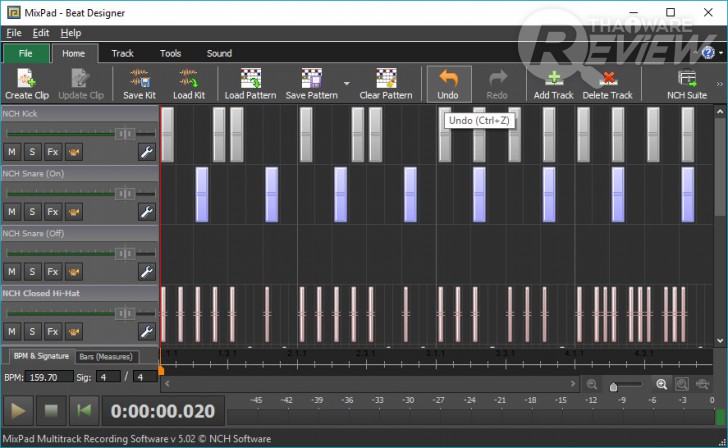
Task: Click the Save Pattern icon
Action: [312, 78]
